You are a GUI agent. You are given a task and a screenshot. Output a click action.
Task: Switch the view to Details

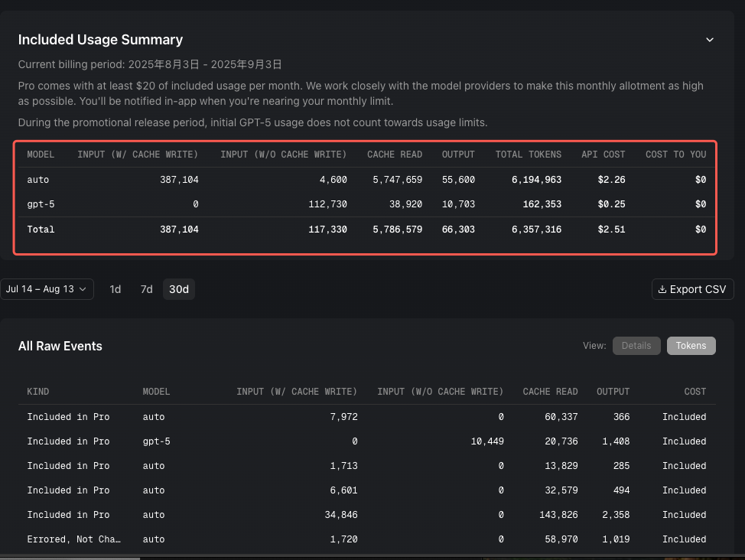[x=636, y=346]
